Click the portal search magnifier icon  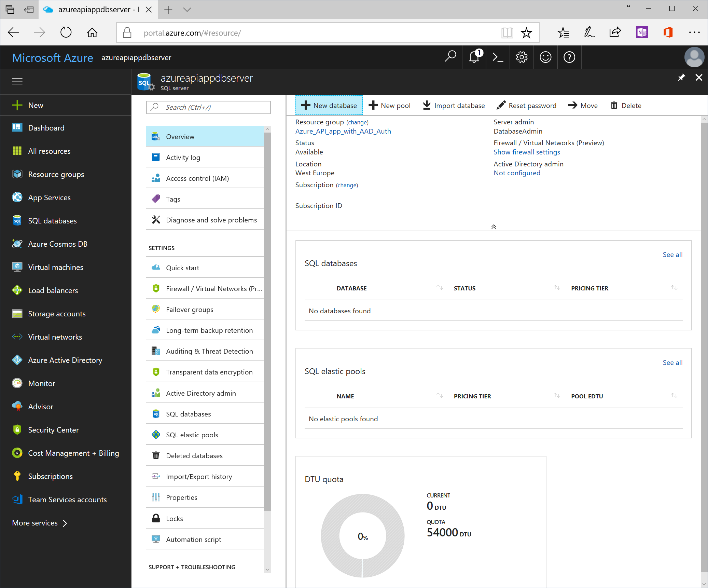pos(450,57)
